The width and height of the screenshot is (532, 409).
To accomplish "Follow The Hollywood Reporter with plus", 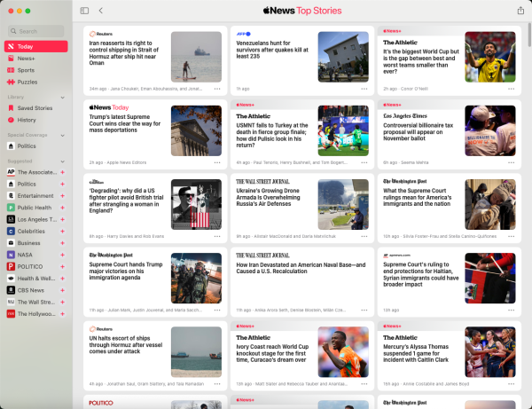I will pyautogui.click(x=62, y=314).
